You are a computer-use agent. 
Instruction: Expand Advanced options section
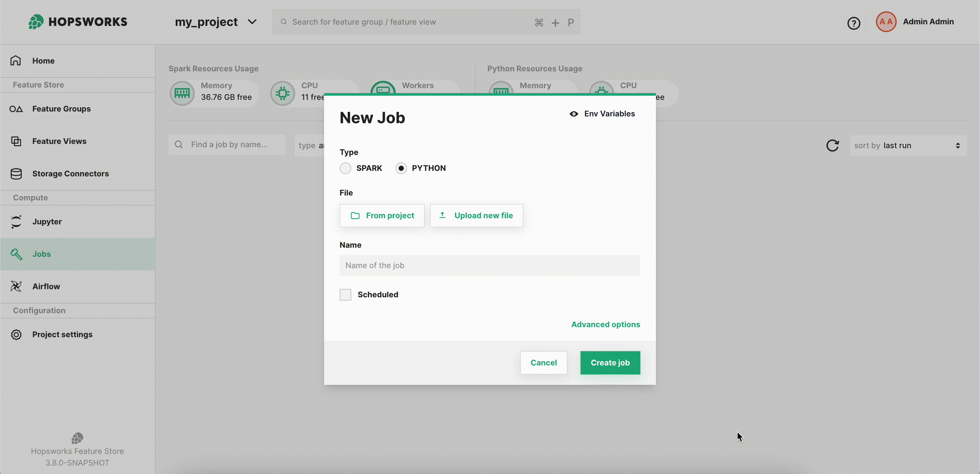coord(606,324)
